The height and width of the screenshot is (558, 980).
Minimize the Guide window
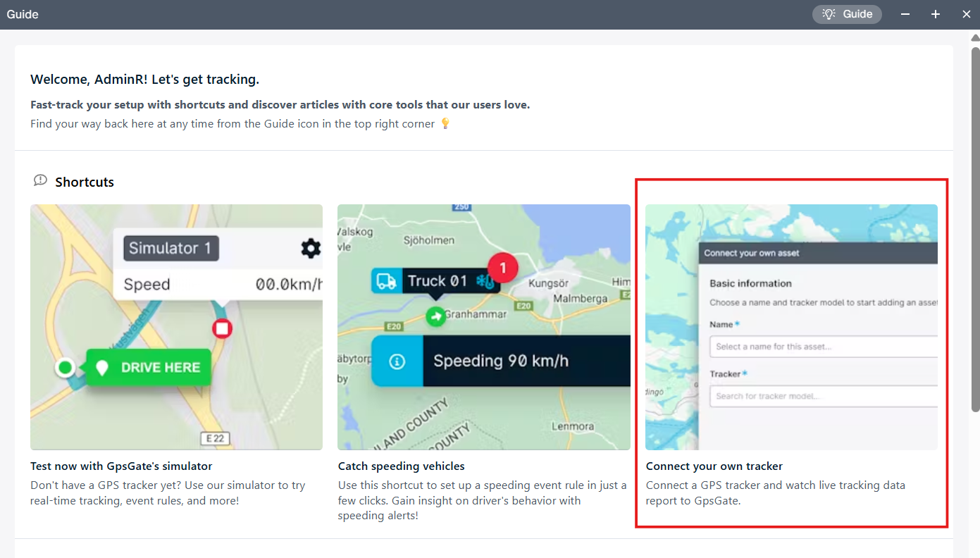tap(905, 14)
